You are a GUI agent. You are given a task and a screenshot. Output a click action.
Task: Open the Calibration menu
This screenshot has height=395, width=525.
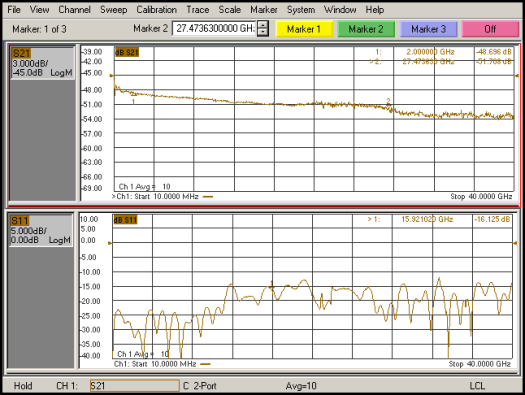(x=156, y=10)
